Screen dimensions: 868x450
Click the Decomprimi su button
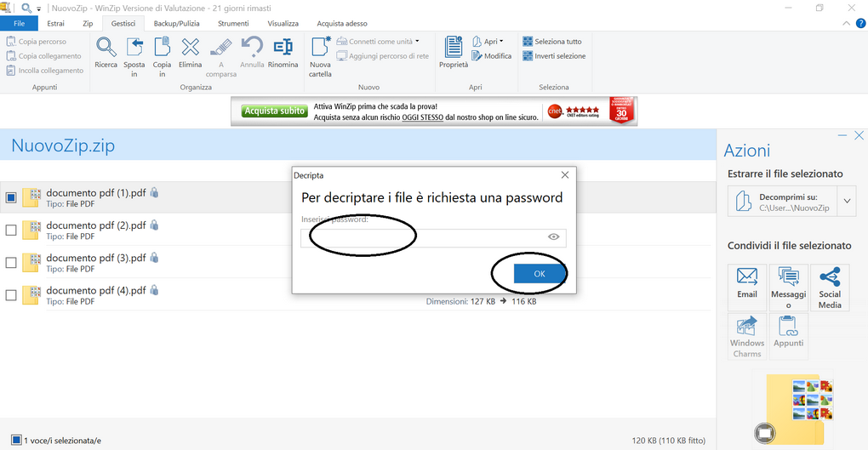tap(782, 201)
